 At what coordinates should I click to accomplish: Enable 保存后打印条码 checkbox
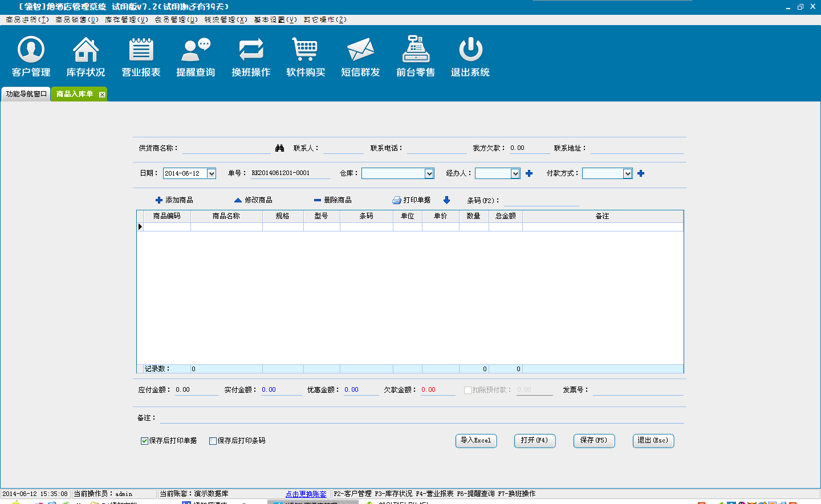coord(213,441)
